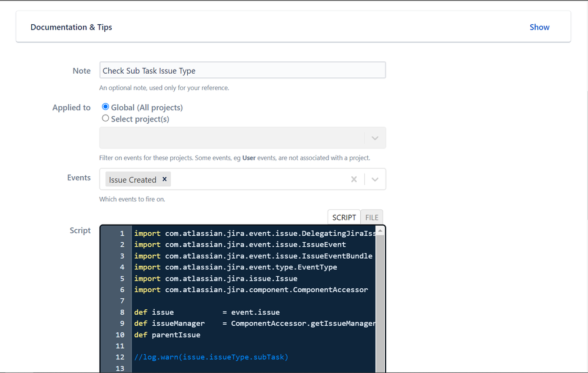The height and width of the screenshot is (373, 588).
Task: Click the ComponentAccessor import line
Action: 251,290
